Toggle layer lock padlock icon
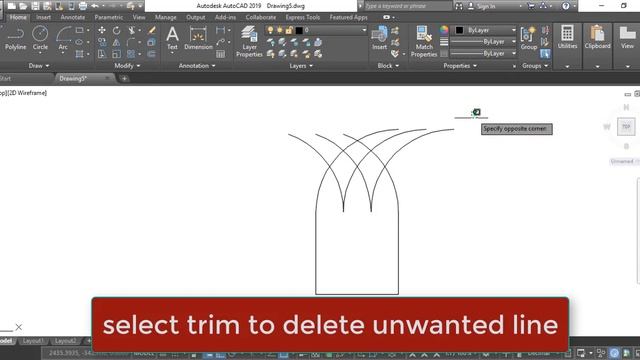The image size is (640, 360). (x=289, y=30)
